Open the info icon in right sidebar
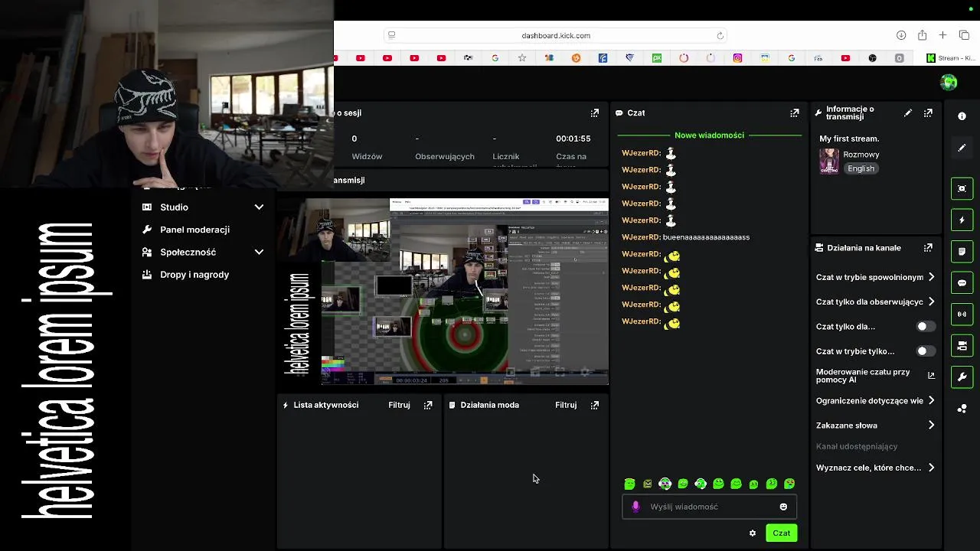 coord(962,116)
